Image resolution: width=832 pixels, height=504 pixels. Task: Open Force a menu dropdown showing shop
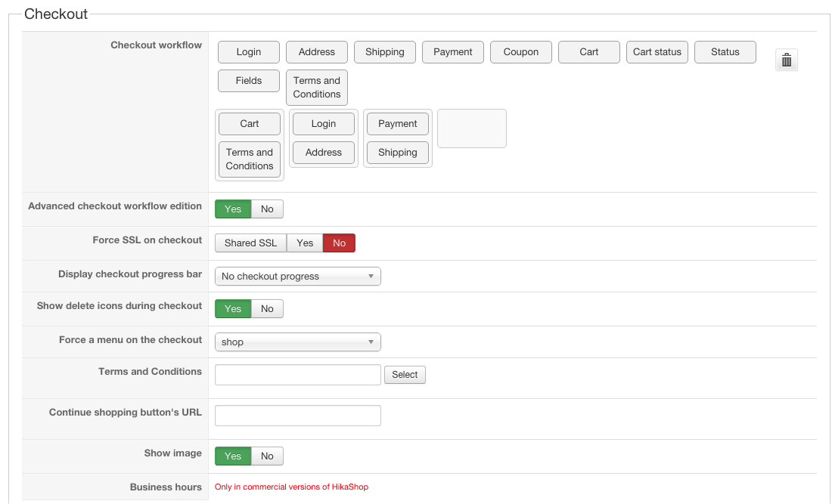[x=297, y=342]
